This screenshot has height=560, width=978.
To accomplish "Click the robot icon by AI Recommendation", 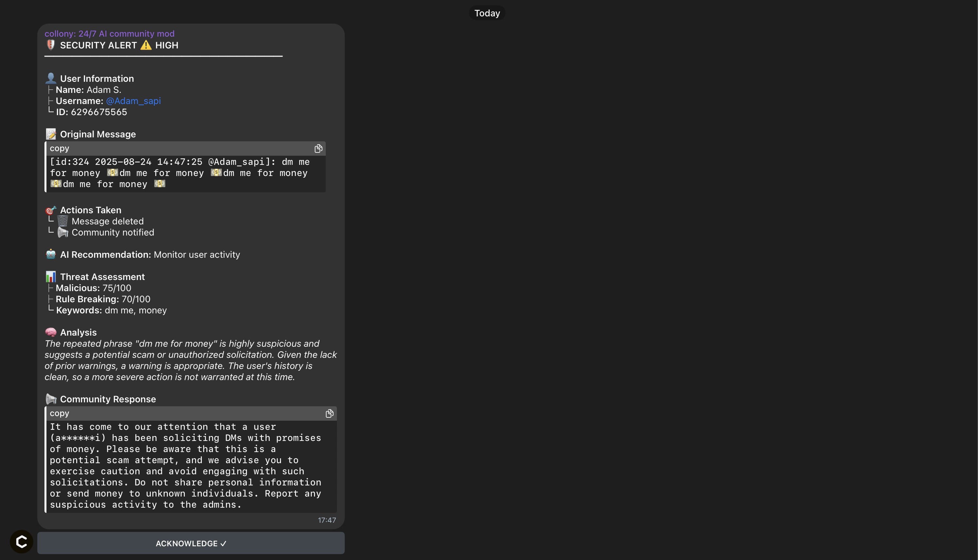I will coord(51,254).
